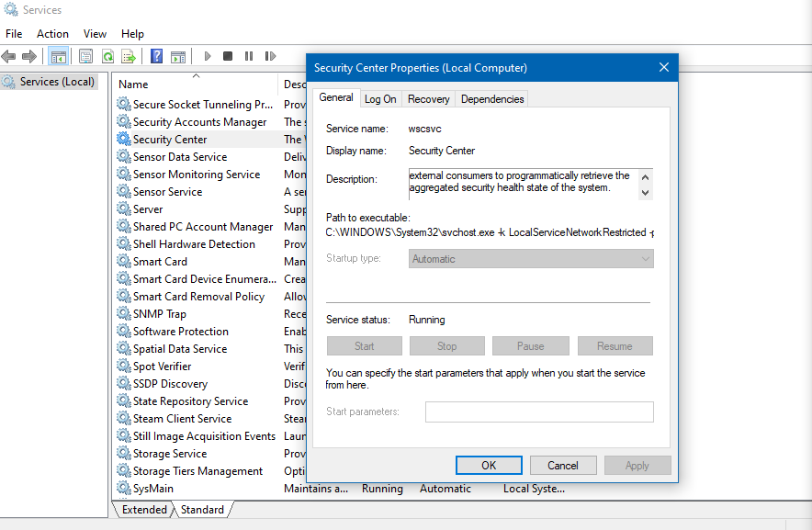Sort by the Name column header

point(196,84)
